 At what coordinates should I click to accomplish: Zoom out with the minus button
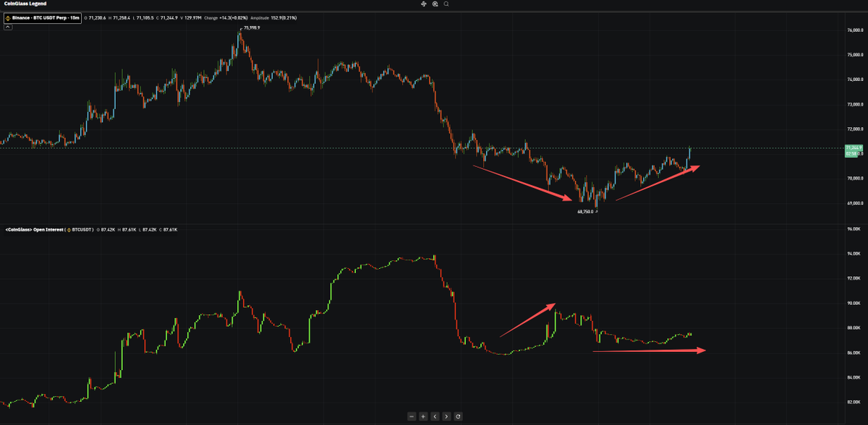pos(412,416)
